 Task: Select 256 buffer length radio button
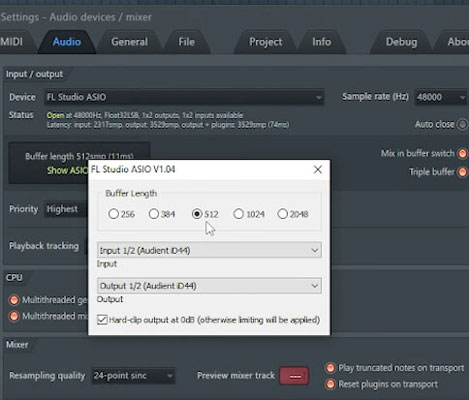[113, 214]
